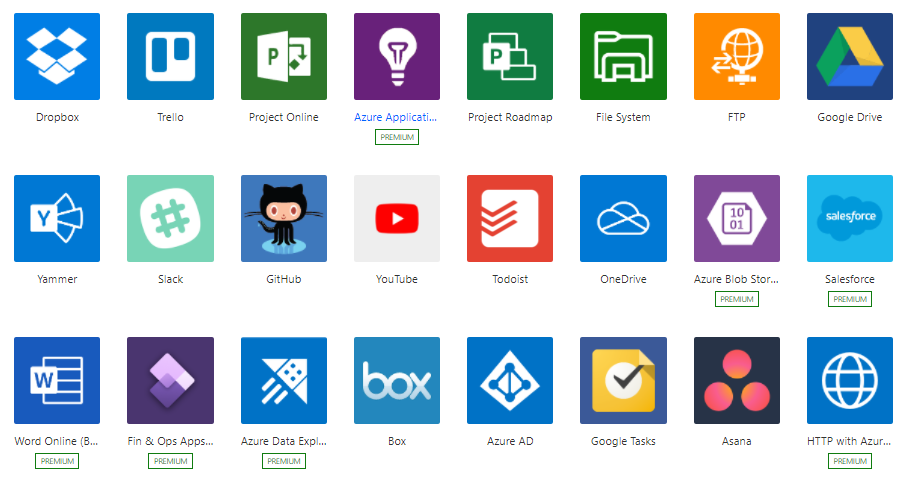
Task: Open the Dropbox connector icon
Action: [x=57, y=57]
